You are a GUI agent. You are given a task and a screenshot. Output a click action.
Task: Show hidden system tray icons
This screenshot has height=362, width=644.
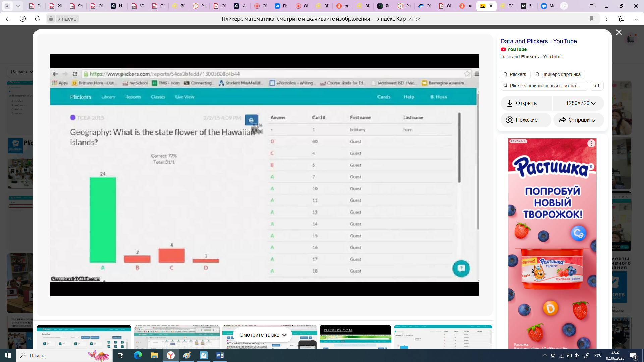coord(545,355)
